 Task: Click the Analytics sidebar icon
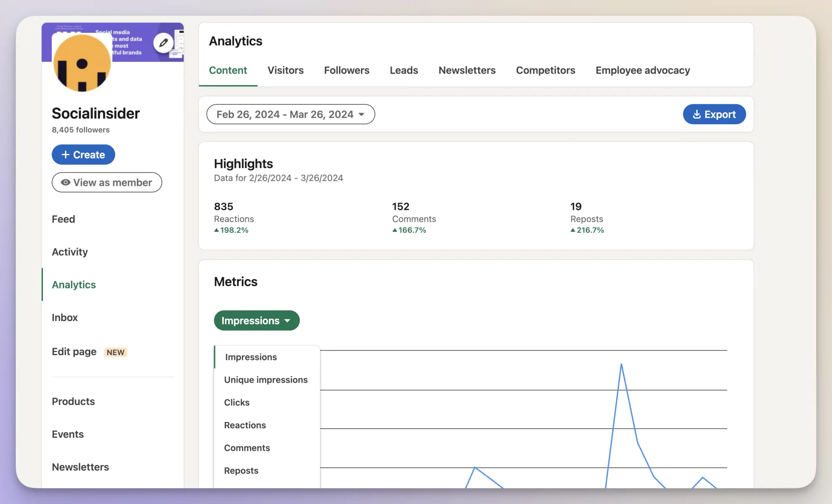(74, 285)
